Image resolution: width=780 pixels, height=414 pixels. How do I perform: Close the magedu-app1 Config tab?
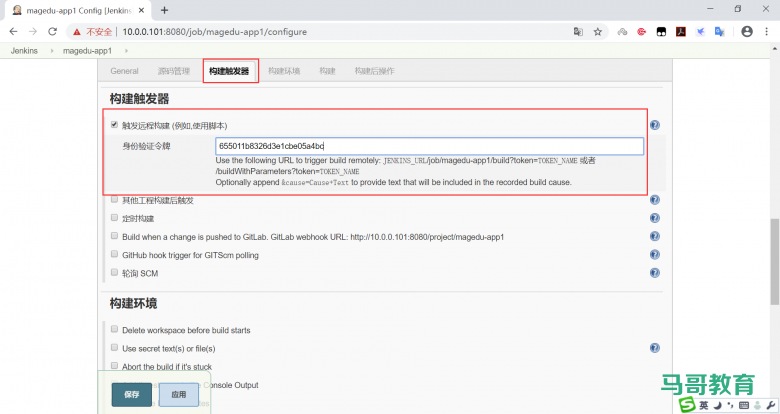141,10
